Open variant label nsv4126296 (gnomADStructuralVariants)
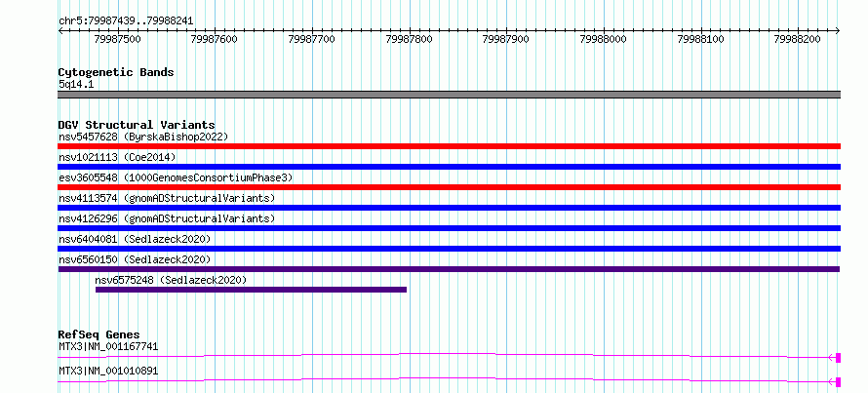This screenshot has height=393, width=868. point(167,218)
